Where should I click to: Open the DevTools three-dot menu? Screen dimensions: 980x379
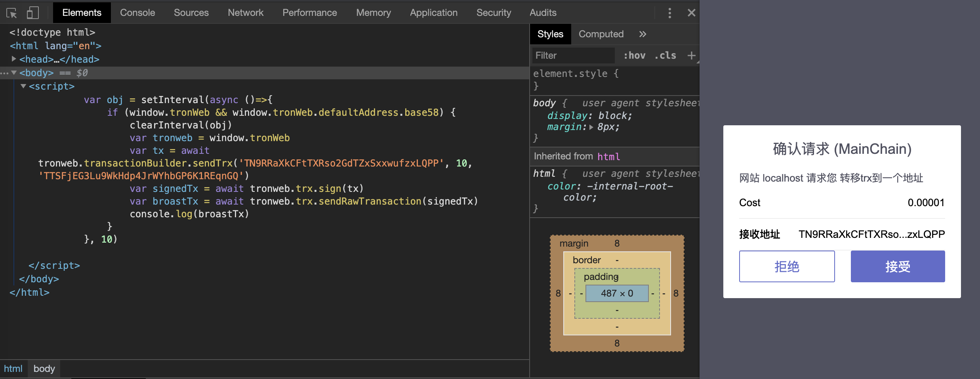pyautogui.click(x=670, y=13)
